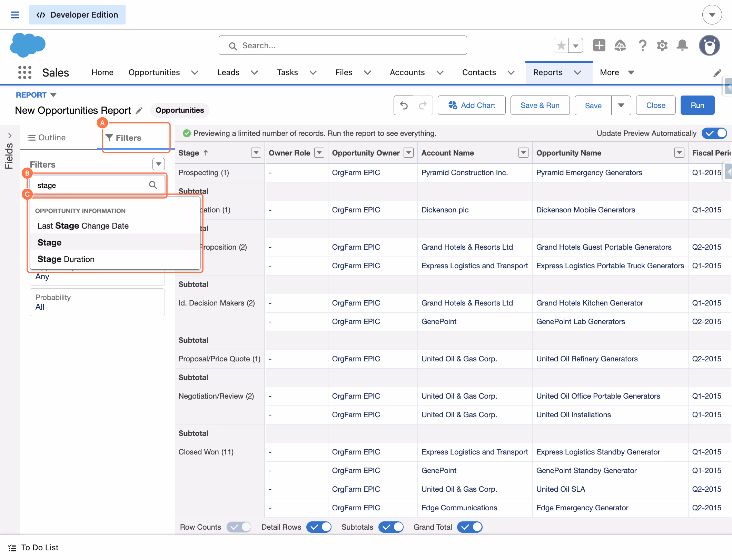The width and height of the screenshot is (732, 560).
Task: Click the Save button
Action: [593, 105]
